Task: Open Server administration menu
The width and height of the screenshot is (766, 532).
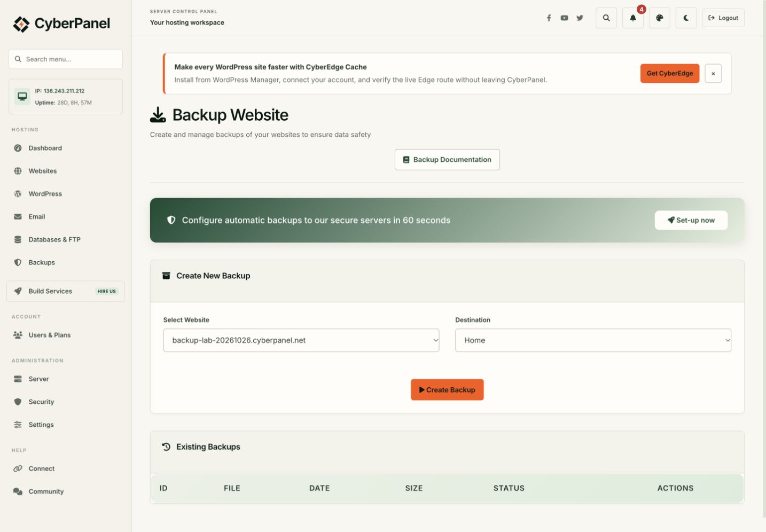Action: tap(66, 379)
